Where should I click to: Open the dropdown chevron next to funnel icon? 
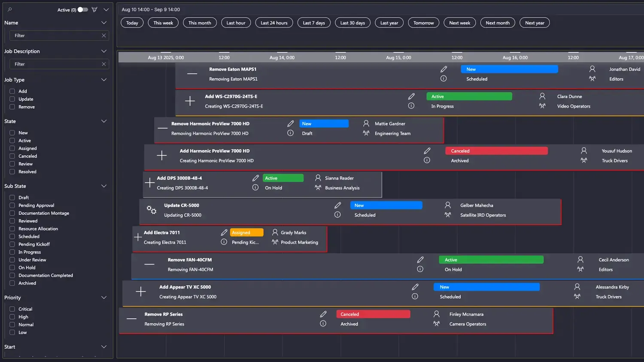[106, 9]
